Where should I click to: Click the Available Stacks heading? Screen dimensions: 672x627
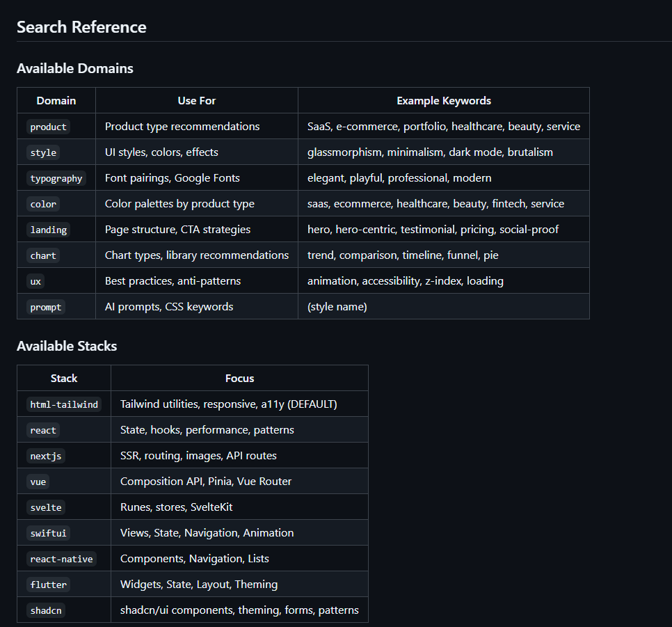click(x=67, y=346)
